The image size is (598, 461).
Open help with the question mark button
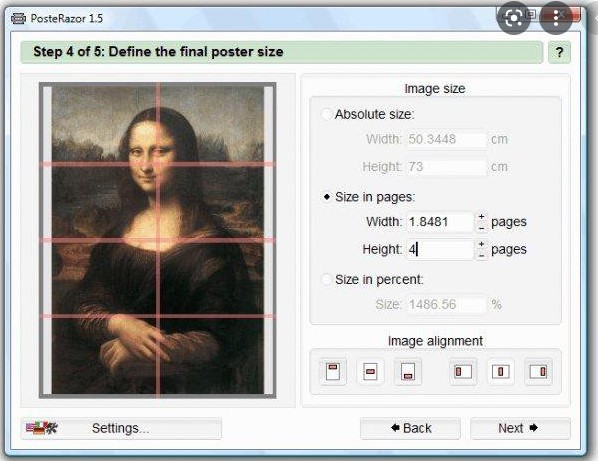point(559,52)
